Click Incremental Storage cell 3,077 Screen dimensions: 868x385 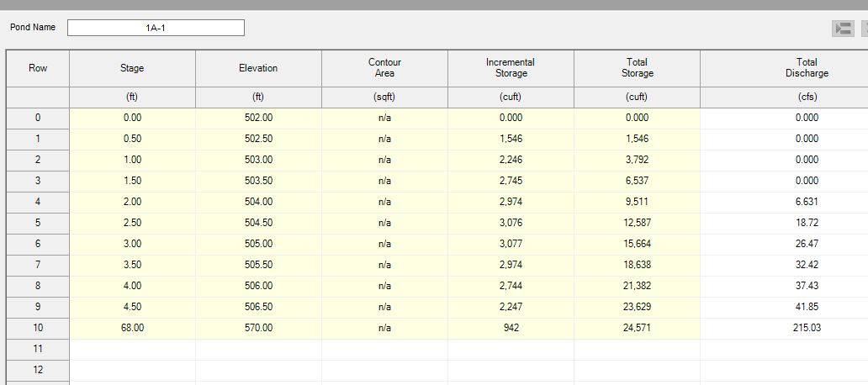tap(511, 244)
